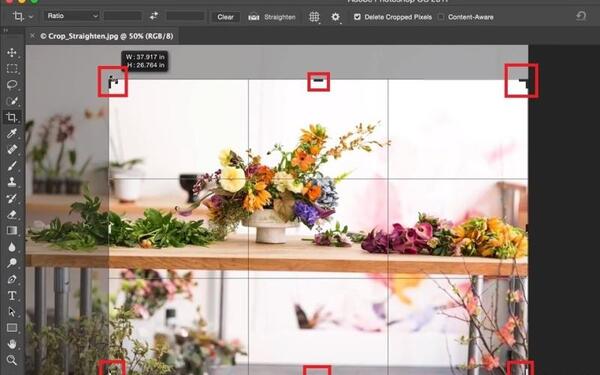
Task: Select the Eraser tool
Action: (12, 214)
